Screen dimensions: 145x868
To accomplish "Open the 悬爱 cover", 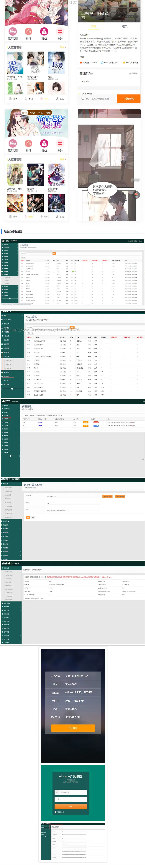I will (56, 63).
